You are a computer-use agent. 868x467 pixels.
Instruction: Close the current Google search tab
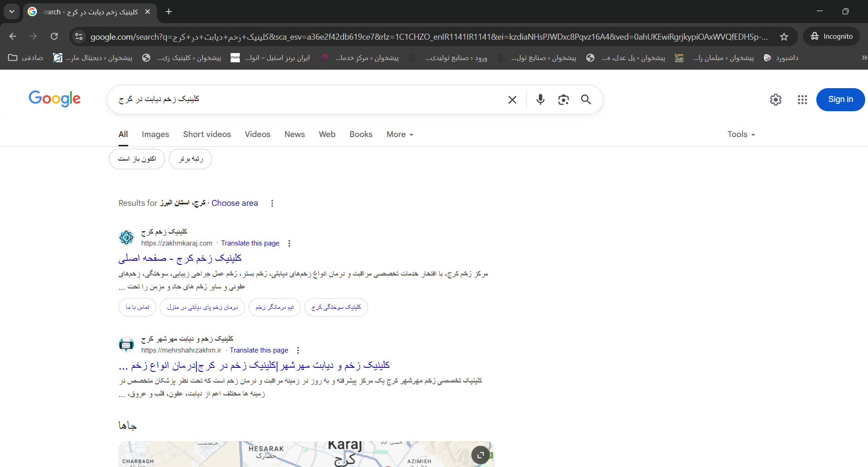148,12
